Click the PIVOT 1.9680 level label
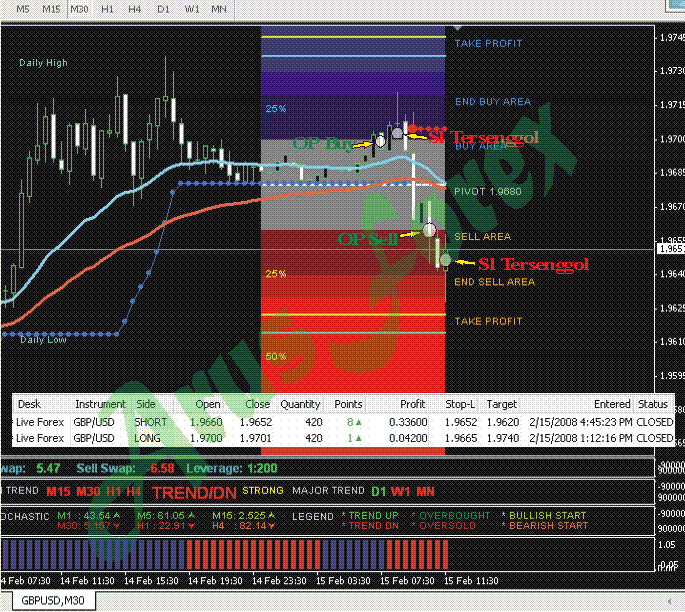This screenshot has height=612, width=685. click(x=487, y=190)
